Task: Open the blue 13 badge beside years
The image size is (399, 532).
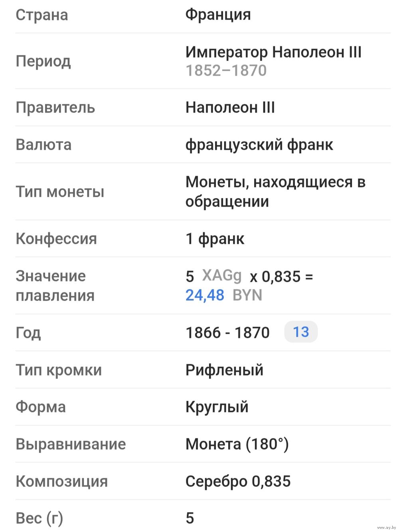Action: click(301, 332)
